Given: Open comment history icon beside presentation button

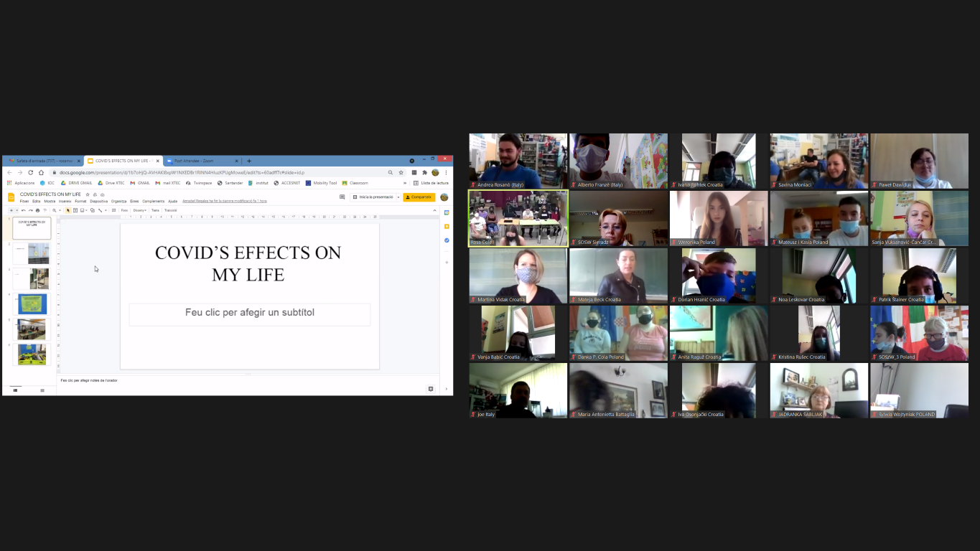Looking at the screenshot, I should [342, 197].
